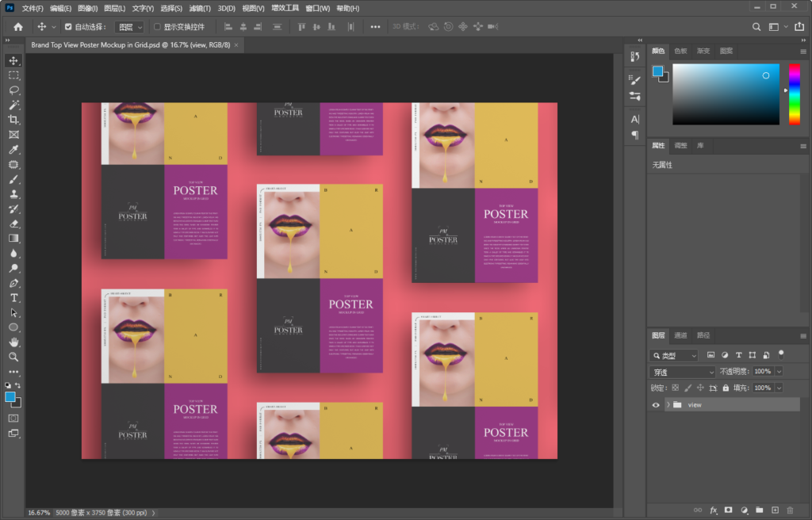Screen dimensions: 812x520
Task: Select the Horizontal Type tool
Action: pos(13,298)
